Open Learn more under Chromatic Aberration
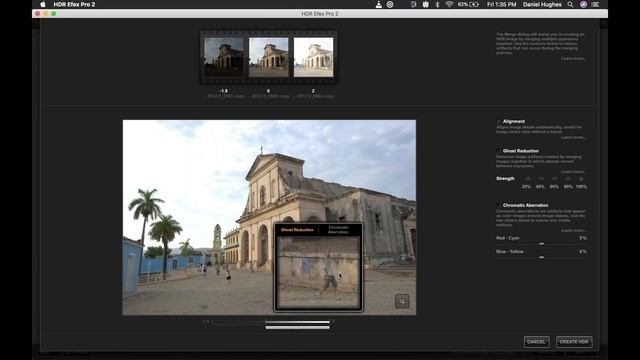 click(x=573, y=231)
